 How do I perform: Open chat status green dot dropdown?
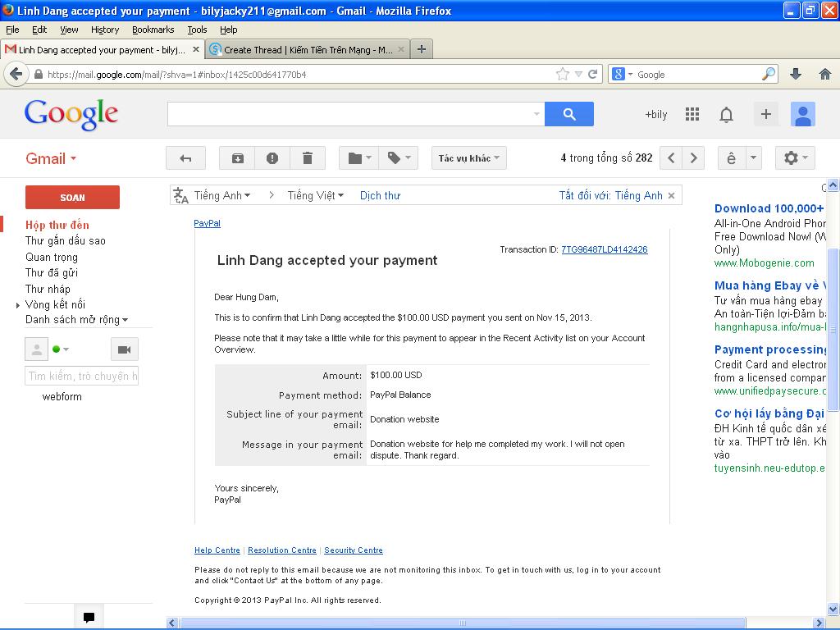tap(61, 349)
